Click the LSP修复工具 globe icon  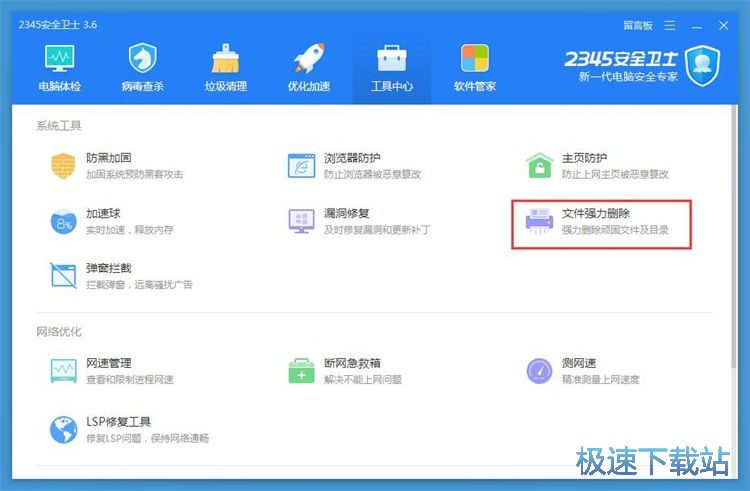tap(64, 429)
